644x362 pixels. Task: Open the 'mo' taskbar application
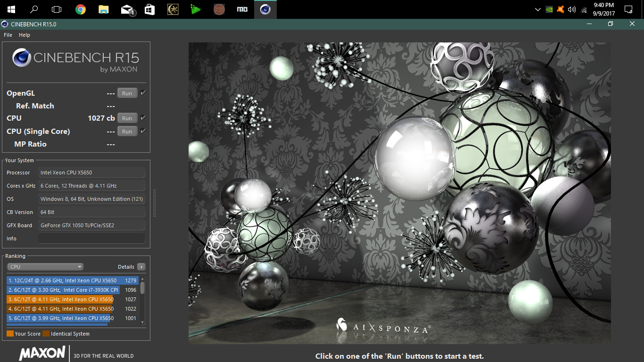tap(242, 9)
